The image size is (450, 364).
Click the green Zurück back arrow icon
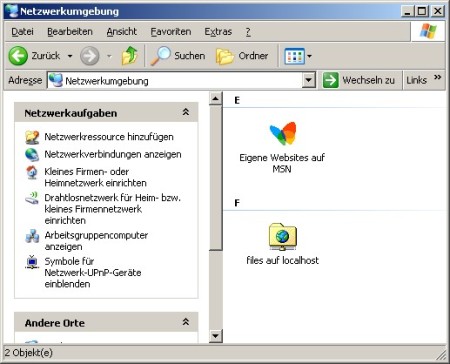coord(18,56)
